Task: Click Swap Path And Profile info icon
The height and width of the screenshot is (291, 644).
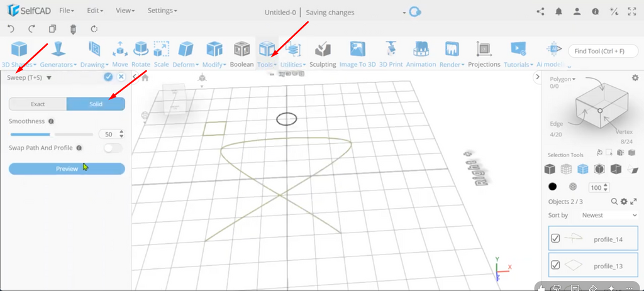Action: coord(79,148)
